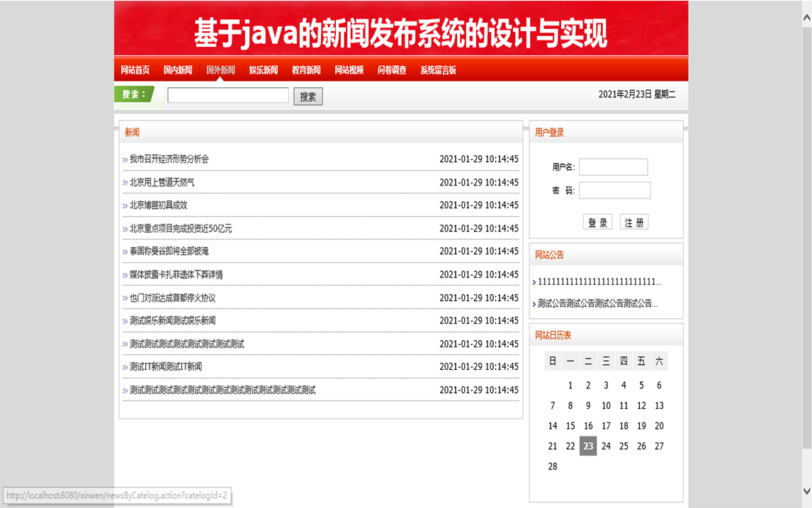Viewport: 812px width, 508px height.
Task: Select day 15 in the calendar
Action: (x=570, y=426)
